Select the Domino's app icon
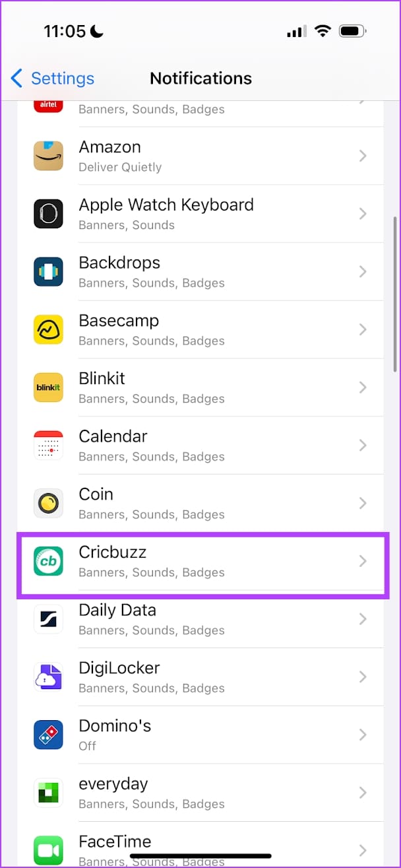 click(x=48, y=735)
